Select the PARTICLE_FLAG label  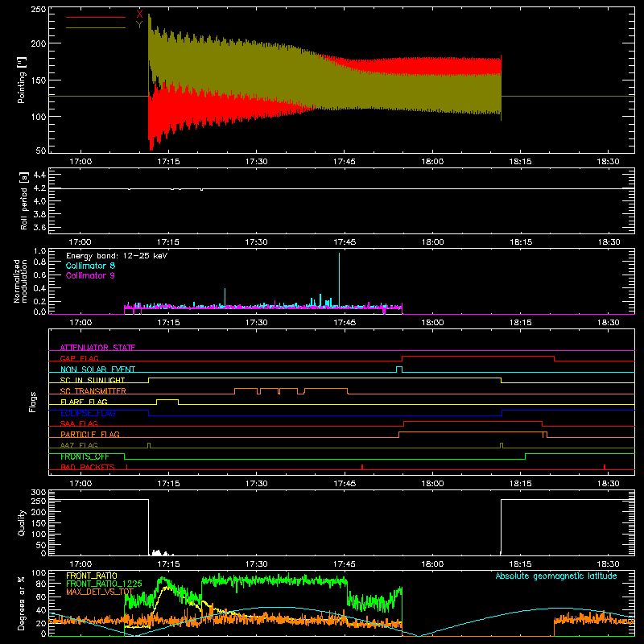pyautogui.click(x=90, y=434)
